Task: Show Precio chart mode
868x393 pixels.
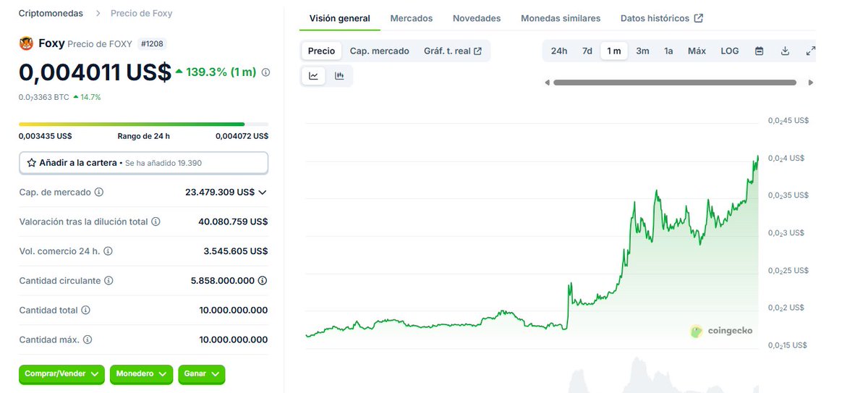Action: pos(321,51)
